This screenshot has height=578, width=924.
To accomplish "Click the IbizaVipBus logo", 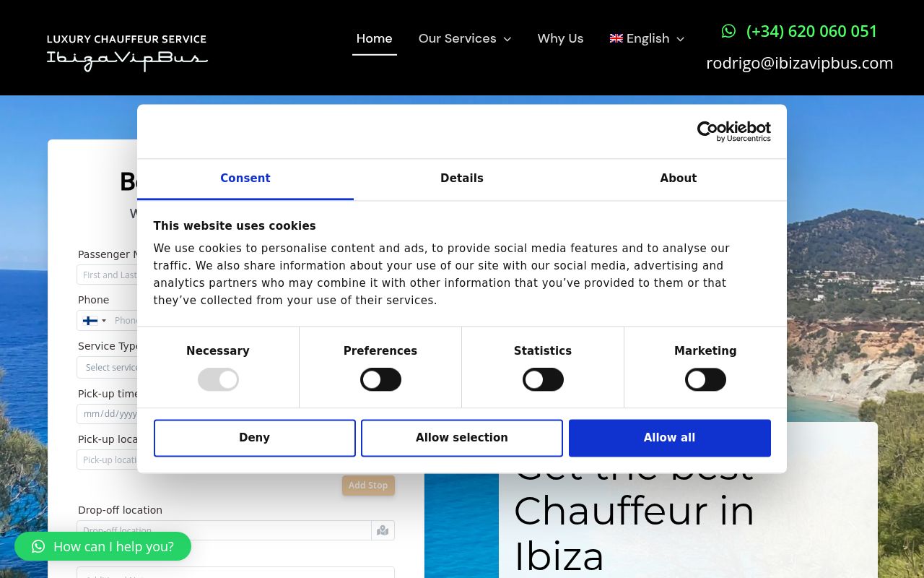I will (127, 52).
